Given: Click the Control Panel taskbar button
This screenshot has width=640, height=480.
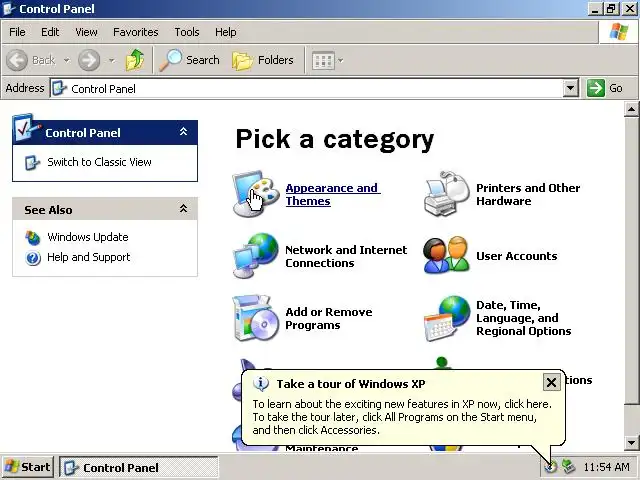Looking at the screenshot, I should click(139, 467).
